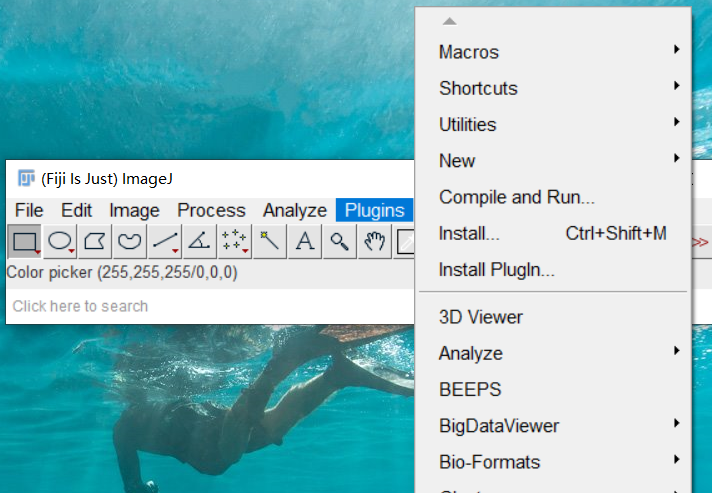Open the Process menu
Screen dimensions: 712x493
click(211, 211)
